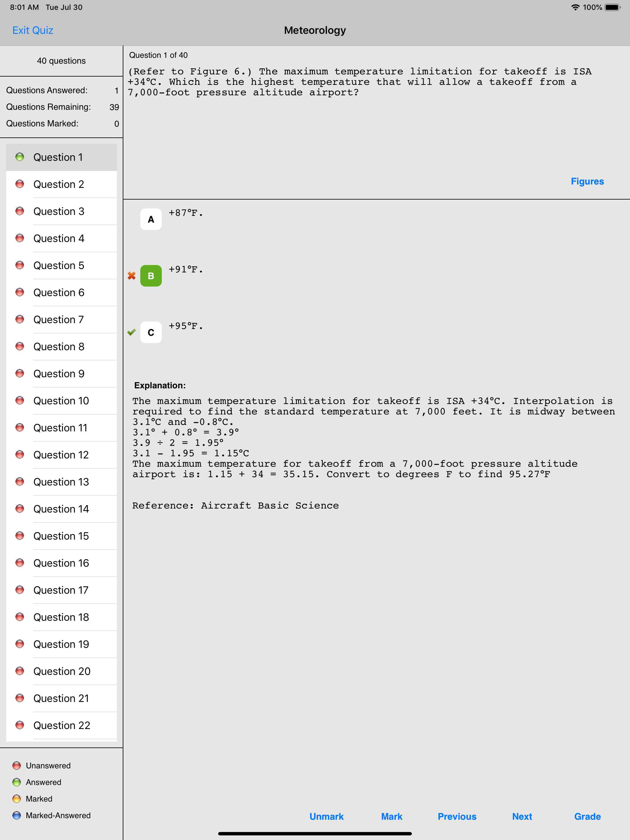Click the battery indicator icon
The height and width of the screenshot is (840, 630).
click(x=612, y=7)
